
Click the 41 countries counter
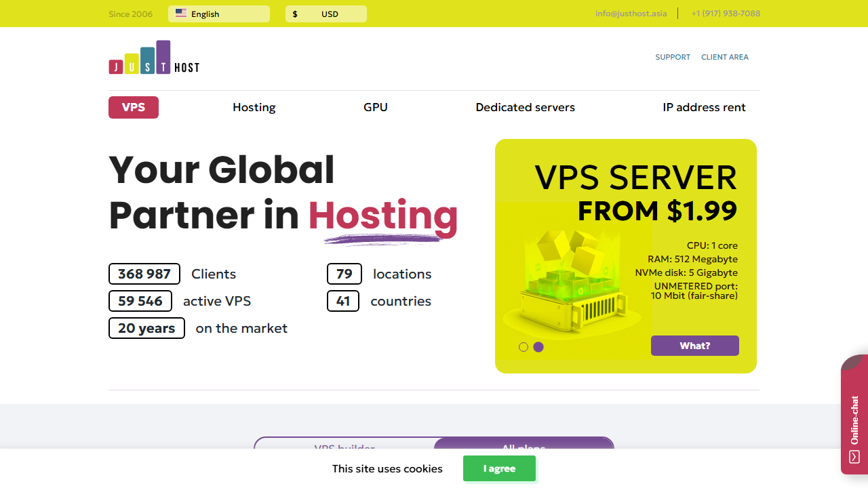click(x=343, y=301)
